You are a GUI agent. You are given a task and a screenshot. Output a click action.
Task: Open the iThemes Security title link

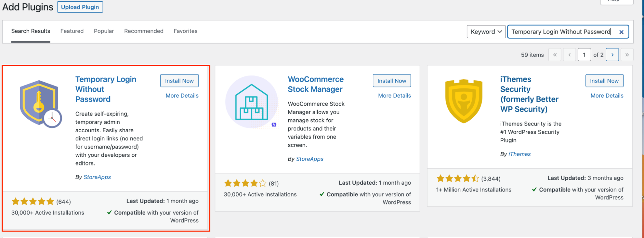click(529, 94)
